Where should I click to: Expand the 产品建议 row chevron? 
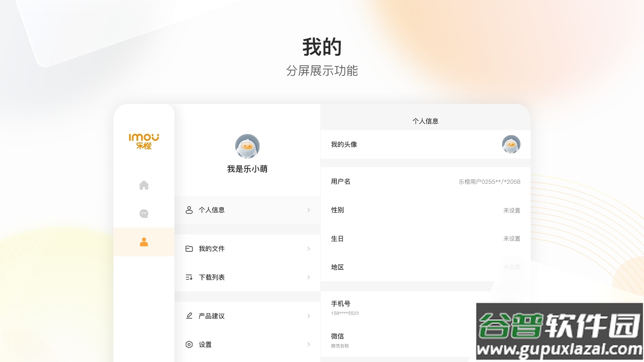tap(309, 316)
